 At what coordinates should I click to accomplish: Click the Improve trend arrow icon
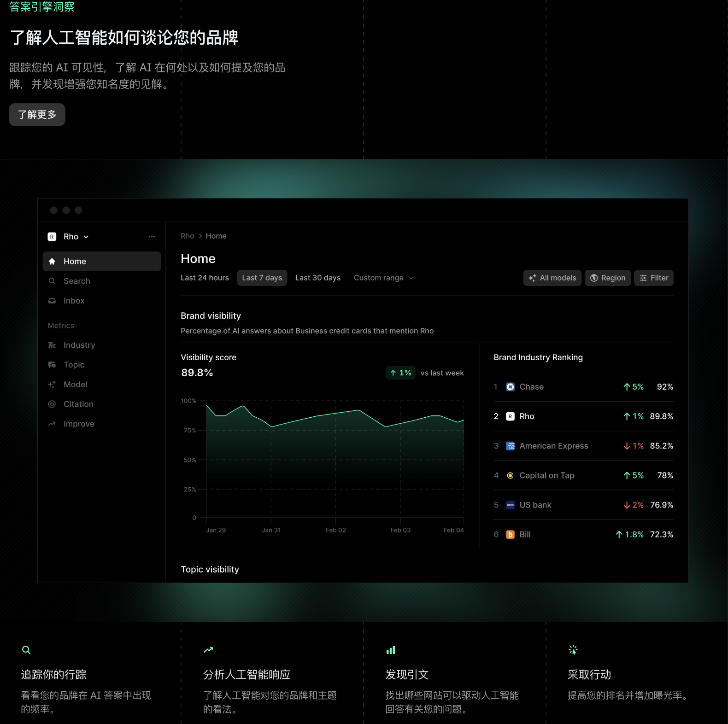(x=52, y=424)
